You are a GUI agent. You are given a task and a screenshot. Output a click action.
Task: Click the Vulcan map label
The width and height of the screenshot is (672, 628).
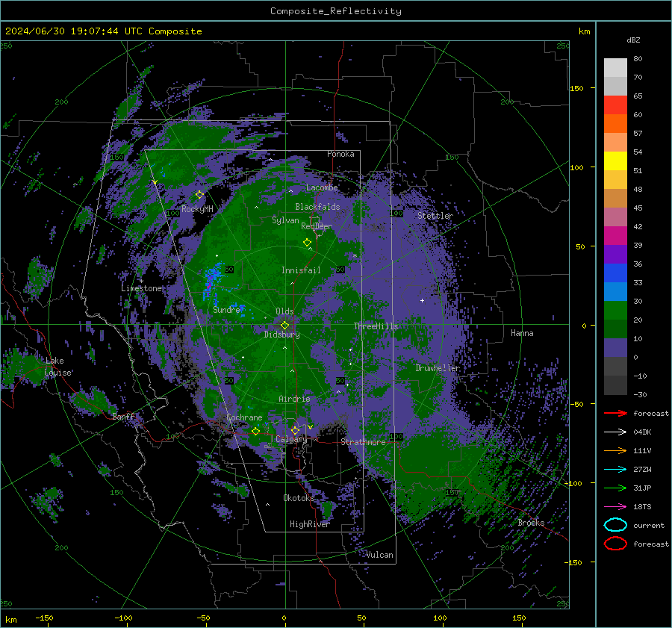(379, 555)
